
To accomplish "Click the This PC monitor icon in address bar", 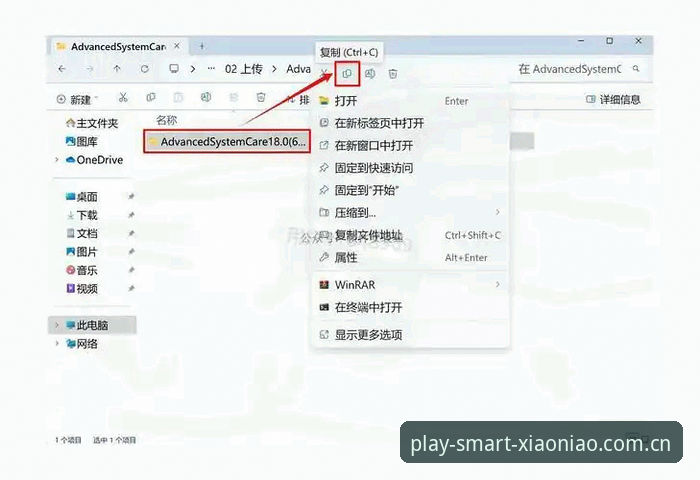I will [174, 69].
